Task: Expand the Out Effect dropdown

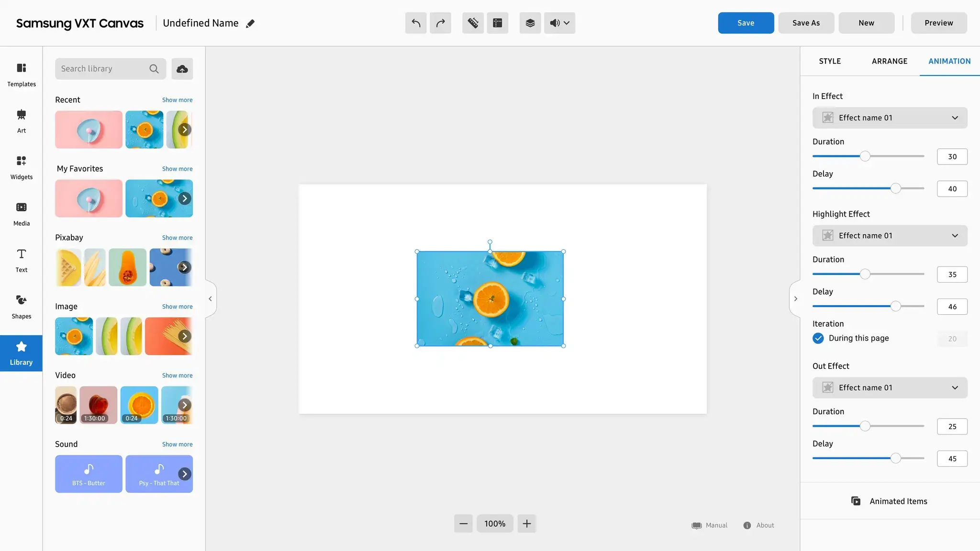Action: (x=890, y=387)
